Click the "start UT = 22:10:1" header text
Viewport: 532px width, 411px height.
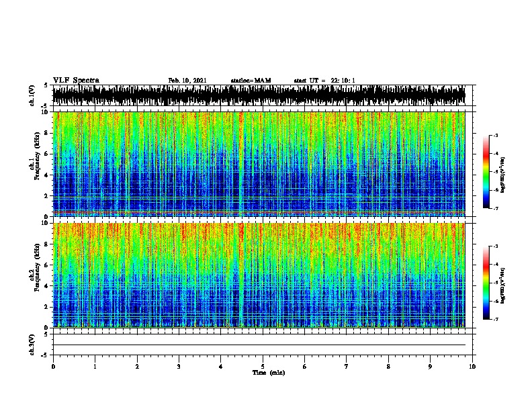[324, 81]
